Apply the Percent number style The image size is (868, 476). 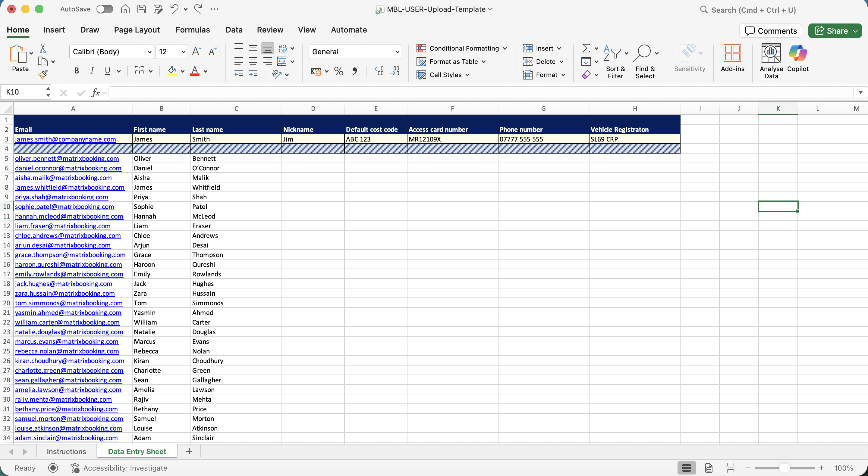click(x=338, y=71)
